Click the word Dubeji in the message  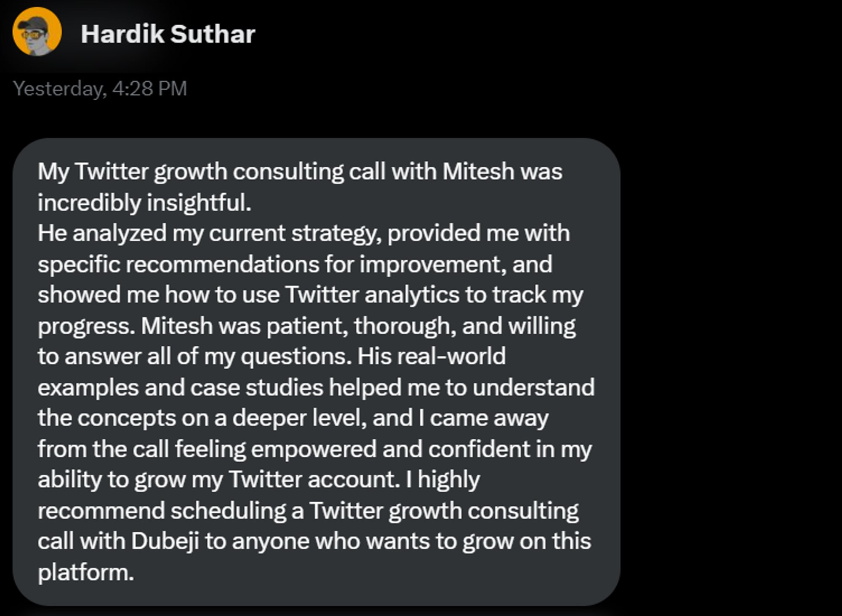pos(165,541)
